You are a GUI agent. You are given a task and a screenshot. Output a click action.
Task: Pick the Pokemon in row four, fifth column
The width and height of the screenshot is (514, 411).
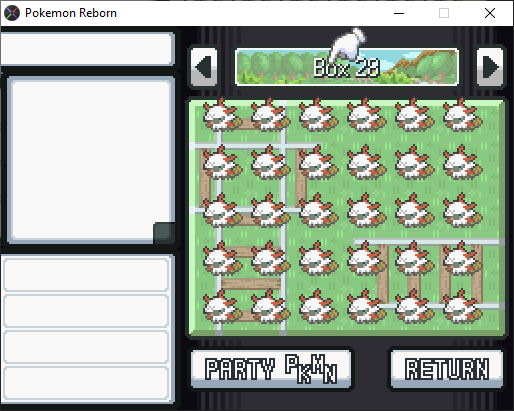[414, 259]
